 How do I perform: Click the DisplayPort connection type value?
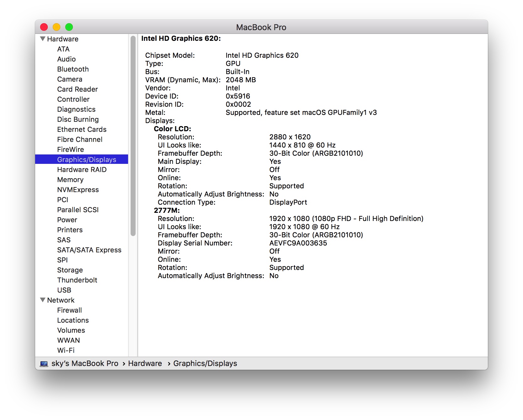pyautogui.click(x=288, y=202)
